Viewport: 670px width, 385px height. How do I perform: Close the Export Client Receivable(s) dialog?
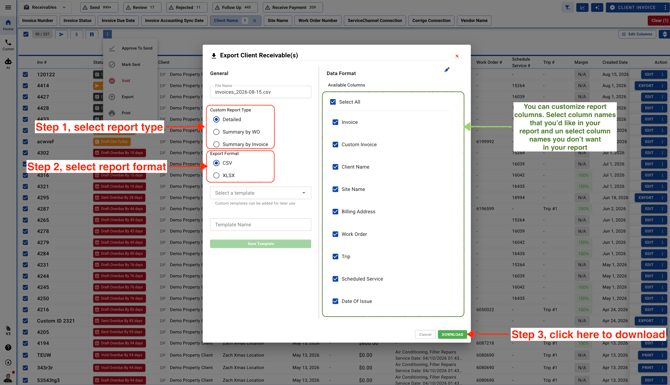click(x=457, y=56)
